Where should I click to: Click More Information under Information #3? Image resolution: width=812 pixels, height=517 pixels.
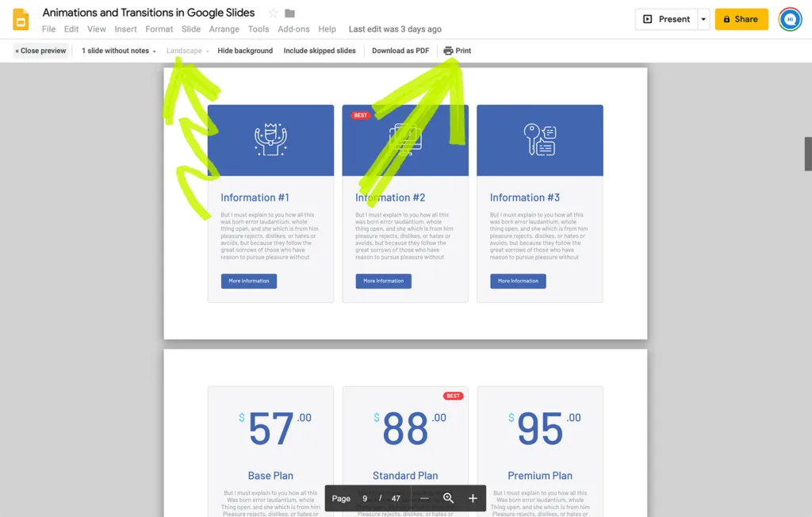518,281
